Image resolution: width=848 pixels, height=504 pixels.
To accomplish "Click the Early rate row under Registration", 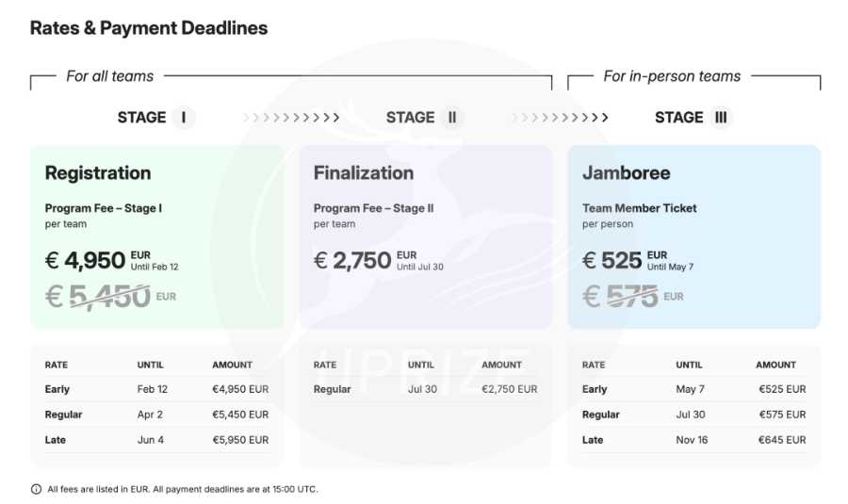I will pyautogui.click(x=156, y=389).
